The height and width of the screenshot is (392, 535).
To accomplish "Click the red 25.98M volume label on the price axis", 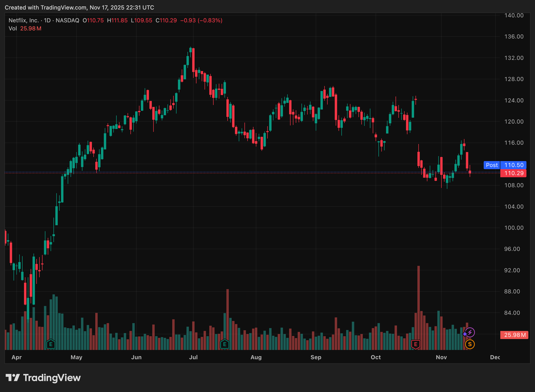I will tap(514, 335).
